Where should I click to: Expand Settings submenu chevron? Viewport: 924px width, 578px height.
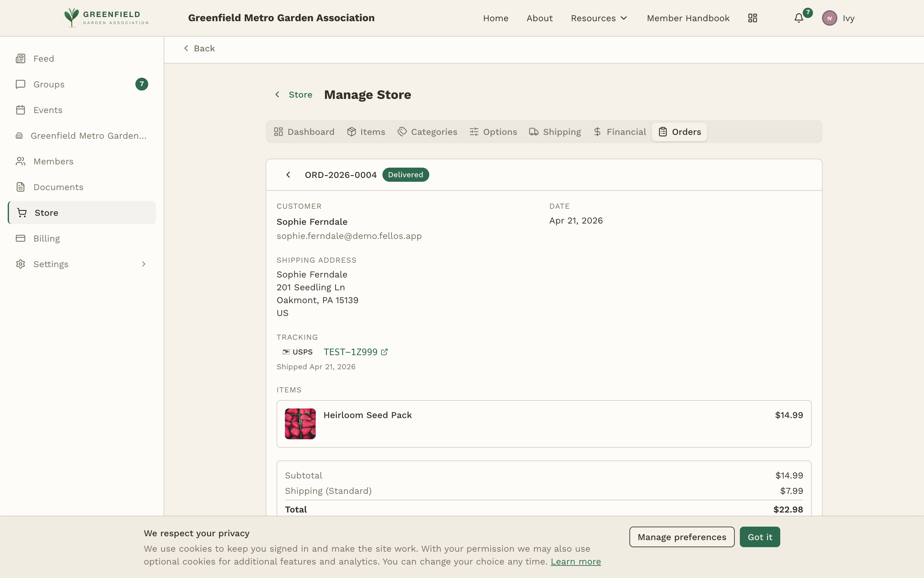point(143,264)
